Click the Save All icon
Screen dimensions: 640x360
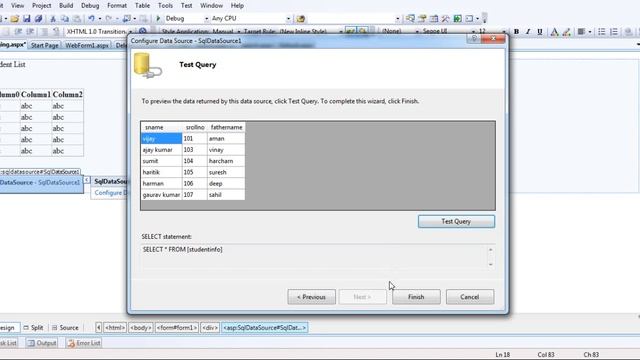[38, 18]
